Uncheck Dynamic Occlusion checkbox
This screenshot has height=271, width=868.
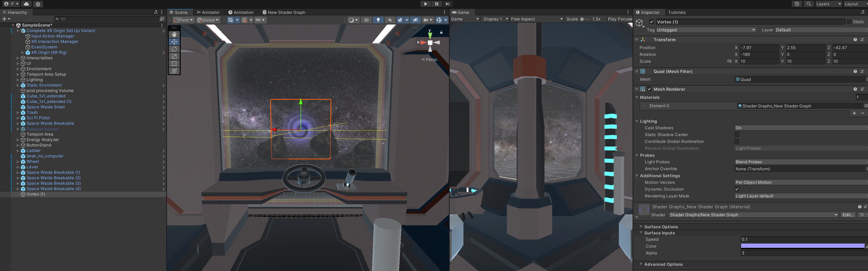point(737,189)
